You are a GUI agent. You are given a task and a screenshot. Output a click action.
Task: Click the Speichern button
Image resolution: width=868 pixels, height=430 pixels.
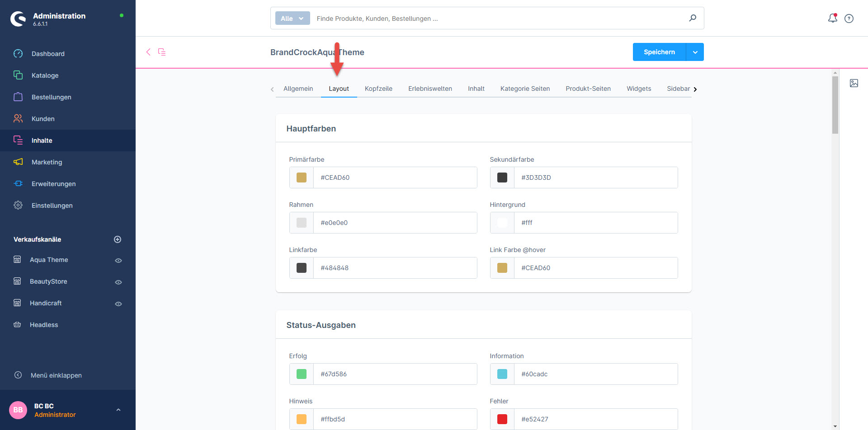click(x=659, y=52)
